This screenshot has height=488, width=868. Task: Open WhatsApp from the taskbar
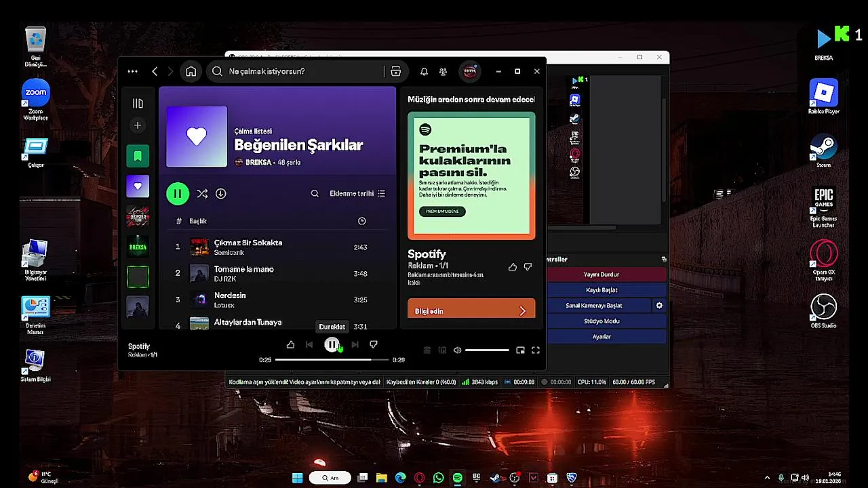click(439, 478)
